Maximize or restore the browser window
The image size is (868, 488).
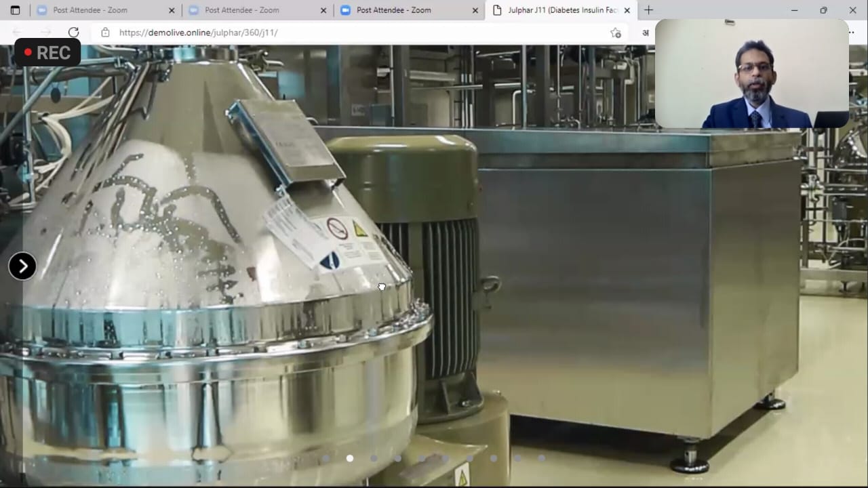[x=823, y=10]
